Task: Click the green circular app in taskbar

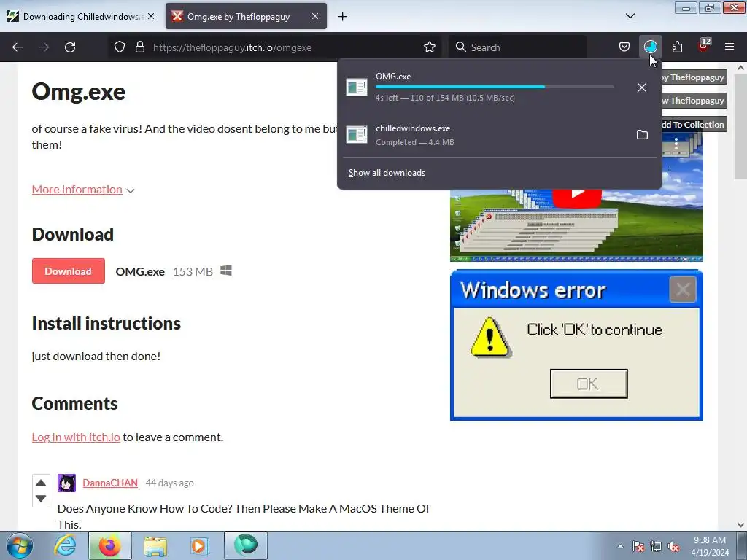Action: 246,545
